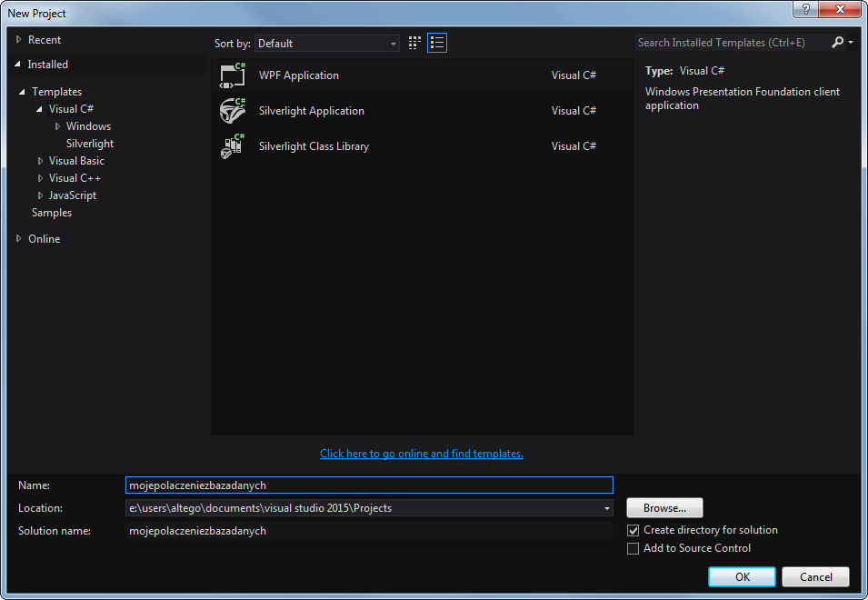Click in the project Name field
This screenshot has width=868, height=600.
[369, 485]
